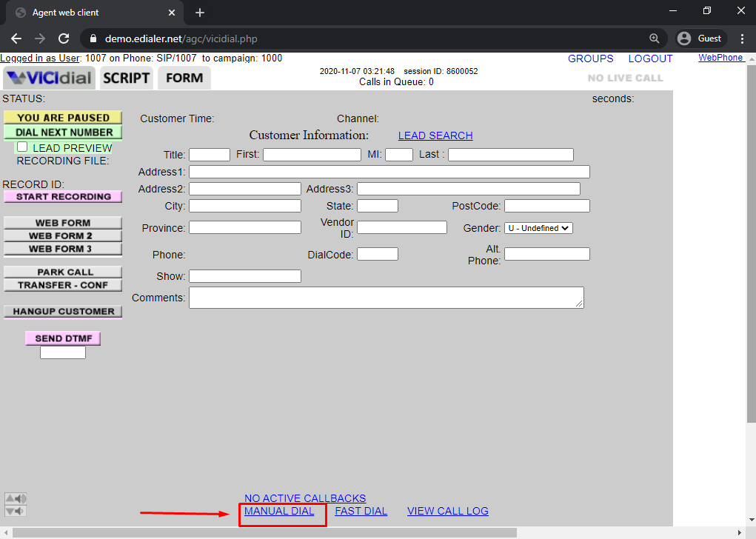Viewport: 756px width, 539px height.
Task: Click the Address3 input field
Action: [x=469, y=189]
